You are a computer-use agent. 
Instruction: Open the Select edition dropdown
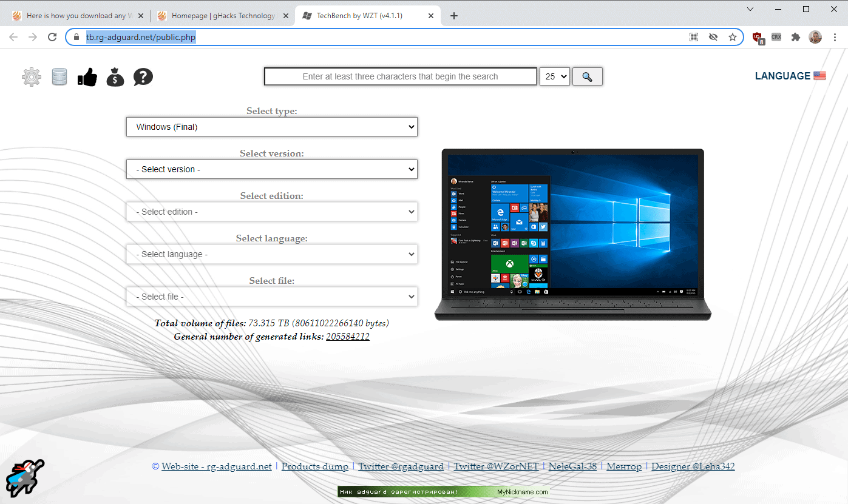click(272, 212)
